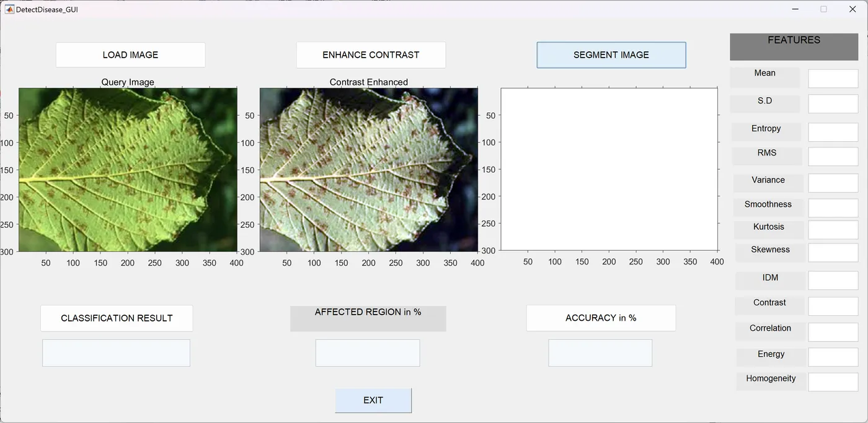Click the Contrast Enhanced title text
The width and height of the screenshot is (868, 423).
click(369, 82)
